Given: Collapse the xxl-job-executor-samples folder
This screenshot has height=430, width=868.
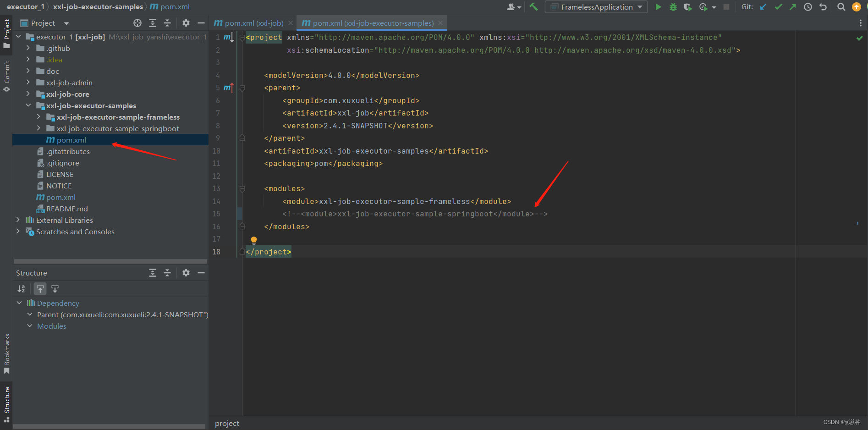Looking at the screenshot, I should [28, 105].
